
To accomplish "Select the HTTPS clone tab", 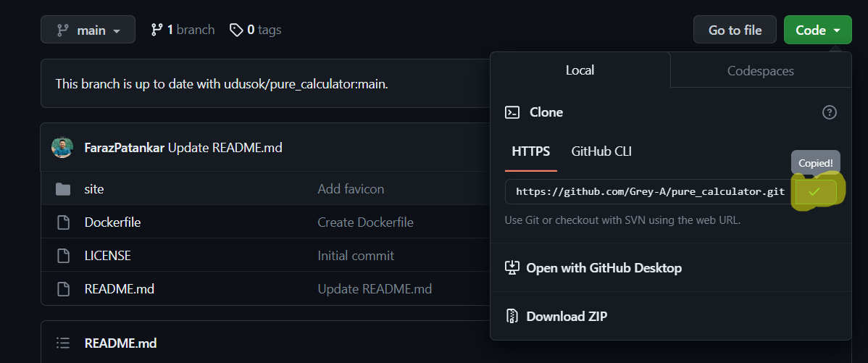I will coord(531,151).
